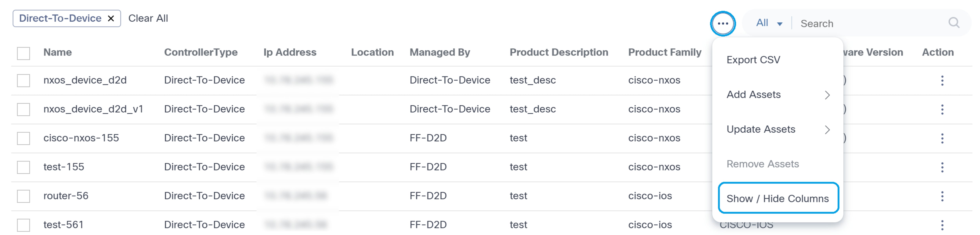Screen dimensions: 980x235
Task: Click the Clear All filters link
Action: 148,18
